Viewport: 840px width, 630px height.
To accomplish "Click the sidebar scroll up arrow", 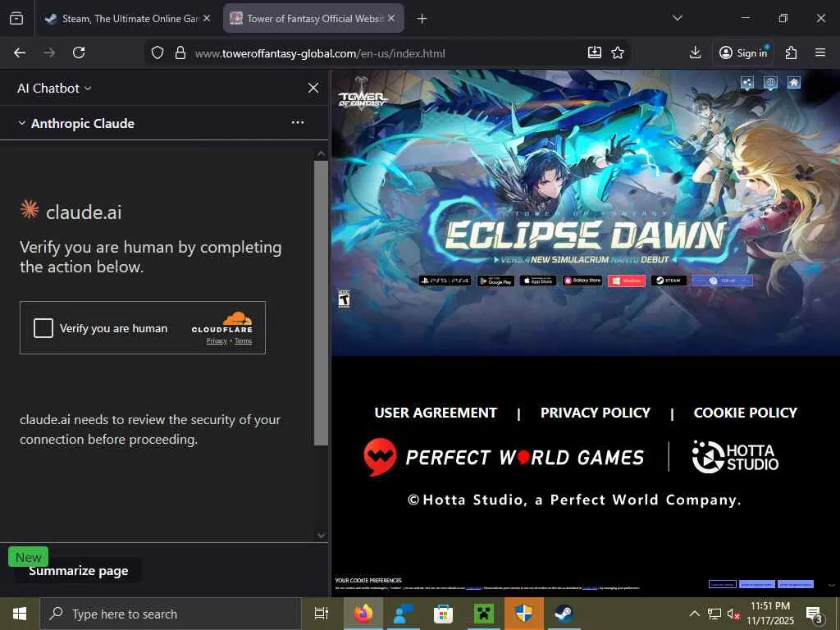I will point(321,153).
